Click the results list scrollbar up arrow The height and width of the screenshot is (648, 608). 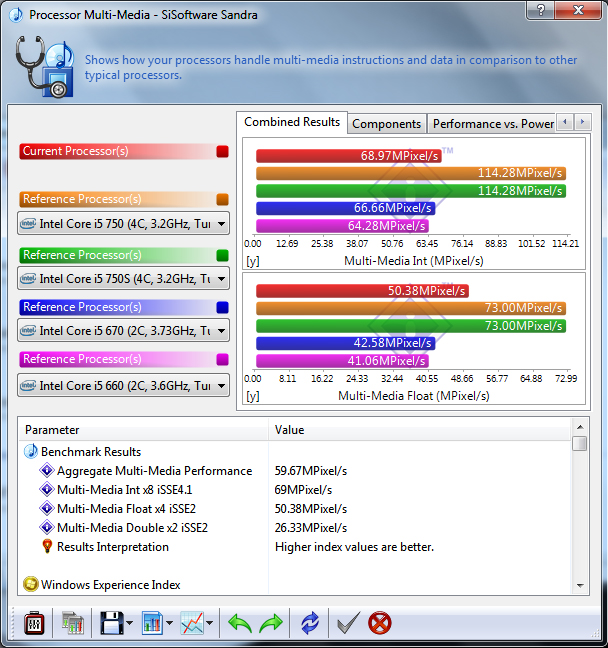tap(580, 426)
